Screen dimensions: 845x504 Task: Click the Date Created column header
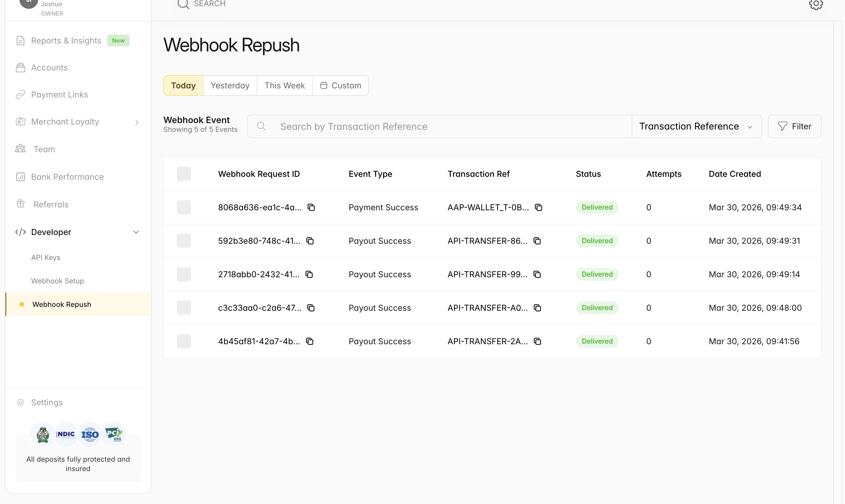tap(735, 174)
